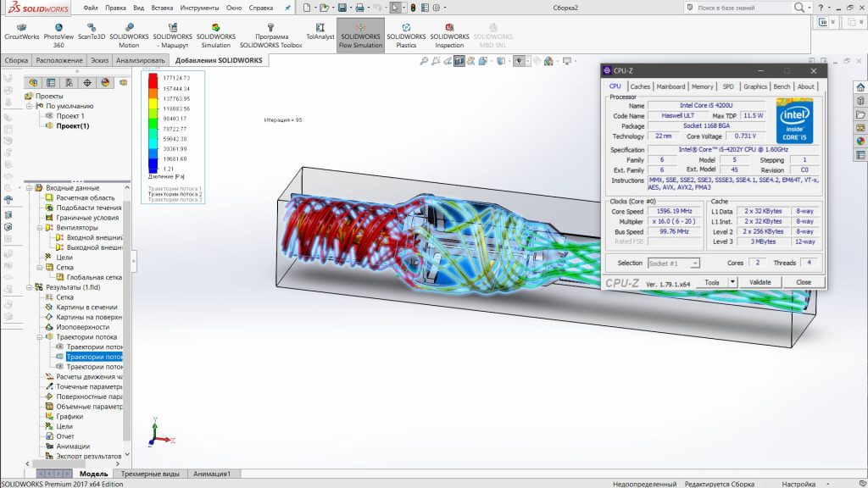Select the highlighted Траектории потока item
This screenshot has height=488, width=868.
point(95,357)
